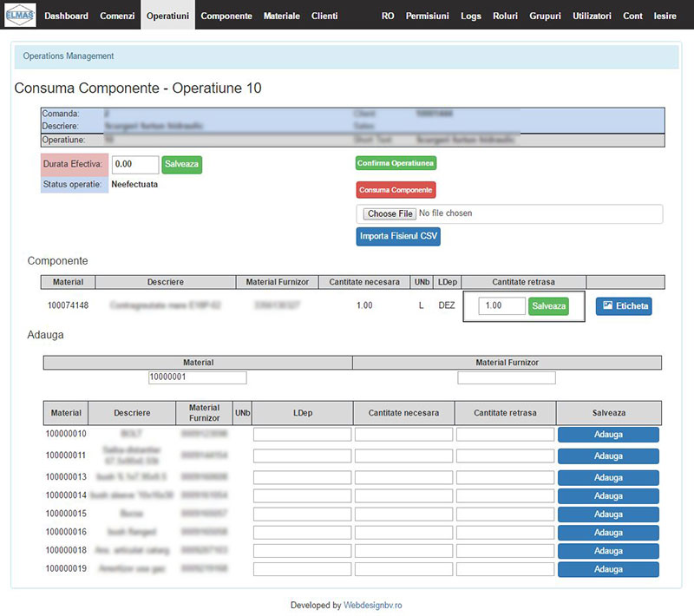Viewport: 694px width, 616px height.
Task: Click the Operations Management breadcrumb
Action: point(69,56)
